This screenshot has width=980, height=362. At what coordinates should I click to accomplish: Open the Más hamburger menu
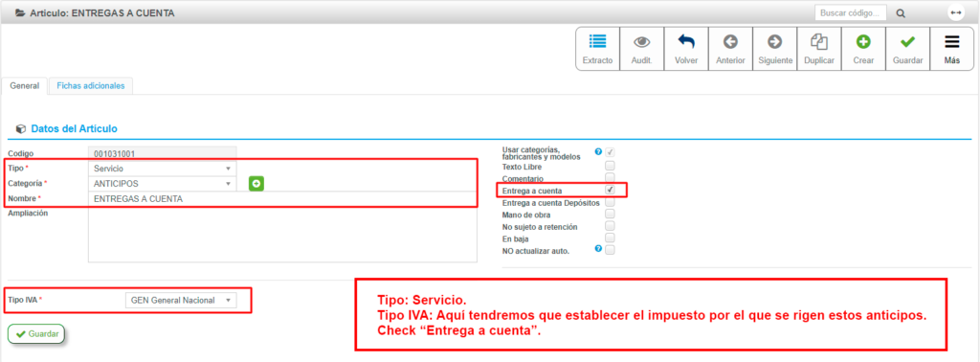click(952, 49)
